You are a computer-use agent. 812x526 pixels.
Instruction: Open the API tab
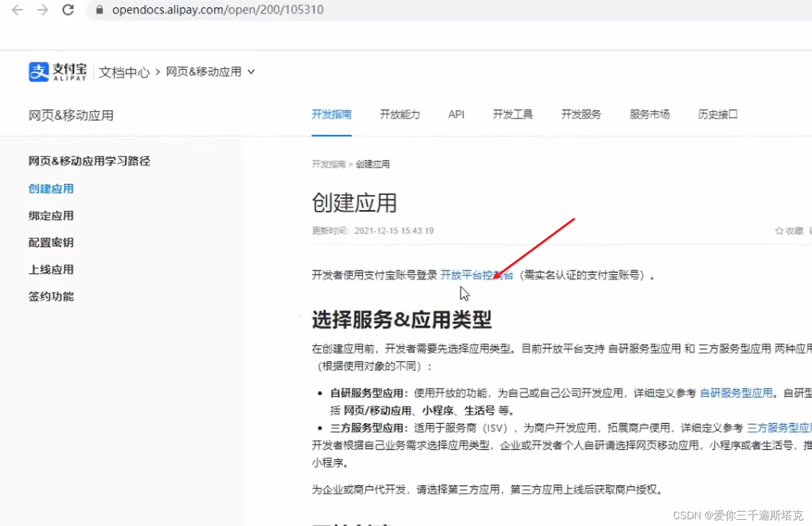click(x=456, y=114)
